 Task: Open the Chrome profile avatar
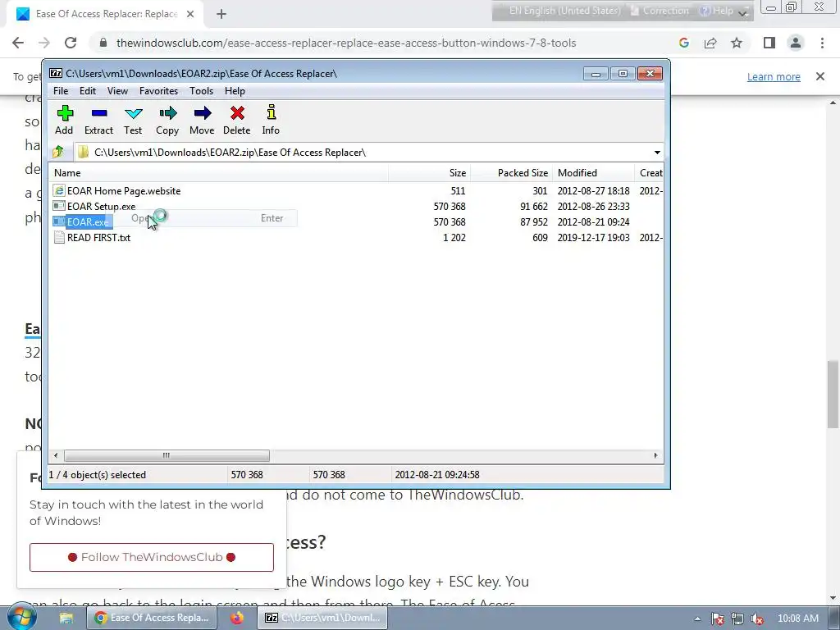pyautogui.click(x=796, y=43)
